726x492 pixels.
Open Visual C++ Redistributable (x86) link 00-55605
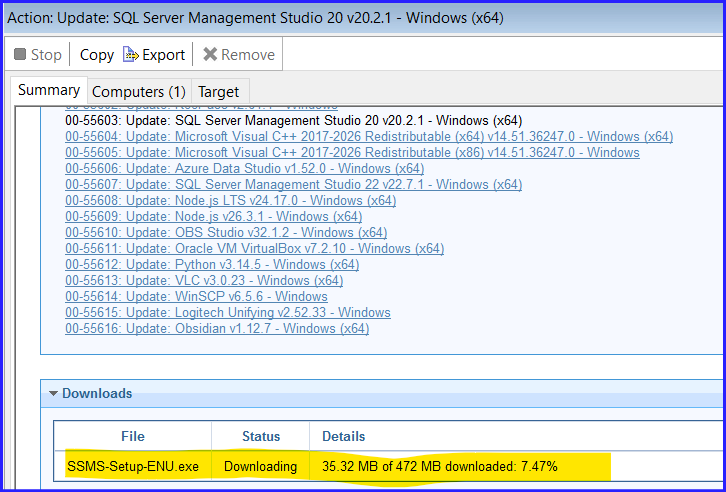[x=352, y=152]
